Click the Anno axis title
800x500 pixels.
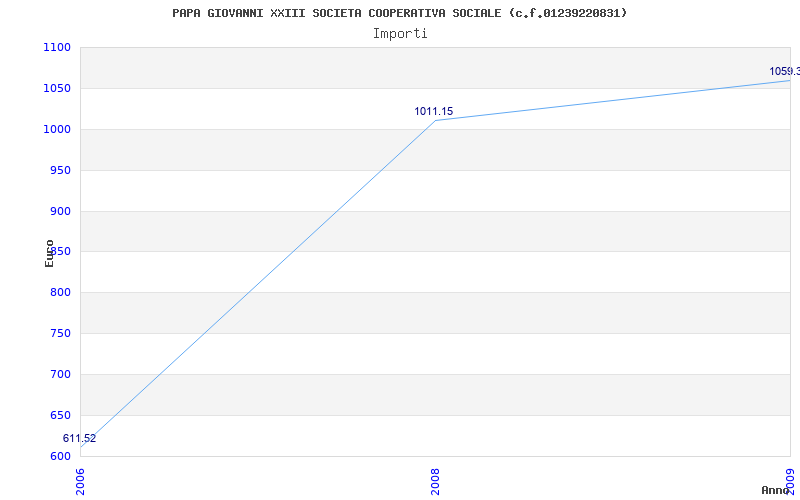(774, 490)
